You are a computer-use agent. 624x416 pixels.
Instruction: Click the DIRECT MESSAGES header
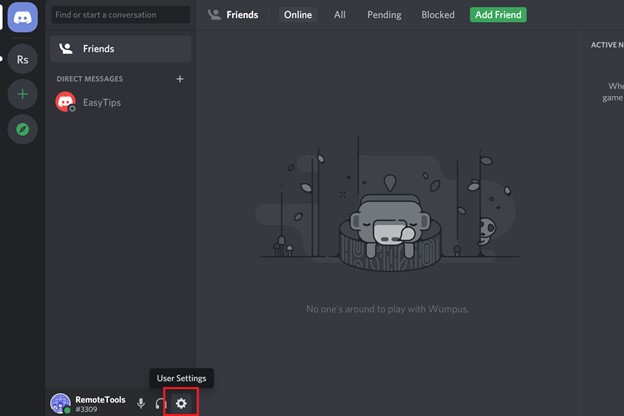click(x=90, y=79)
